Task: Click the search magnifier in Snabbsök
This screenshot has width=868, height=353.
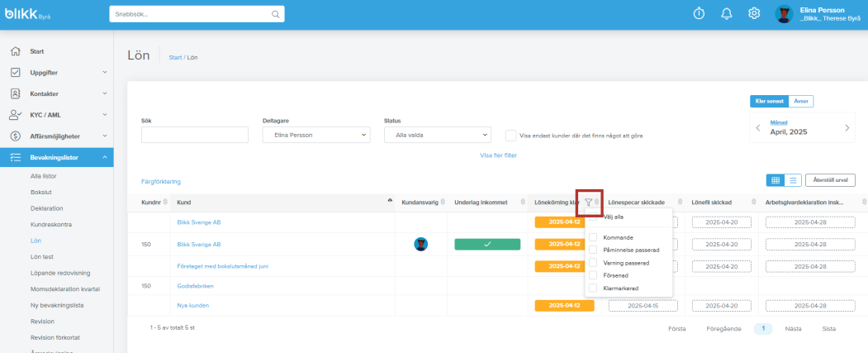Action: [x=276, y=14]
